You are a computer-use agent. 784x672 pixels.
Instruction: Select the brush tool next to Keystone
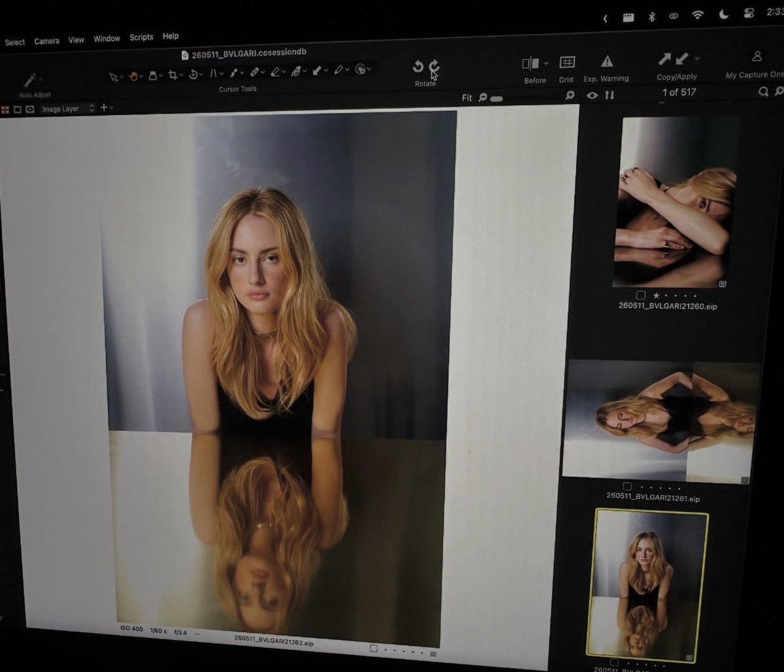click(233, 73)
